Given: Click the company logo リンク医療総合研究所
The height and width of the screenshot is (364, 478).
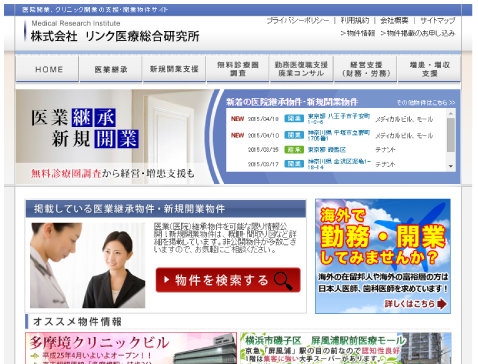Looking at the screenshot, I should (x=113, y=31).
